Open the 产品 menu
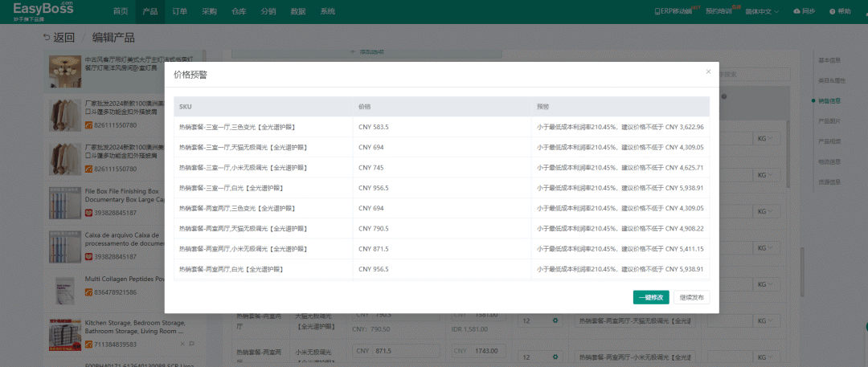 tap(150, 11)
